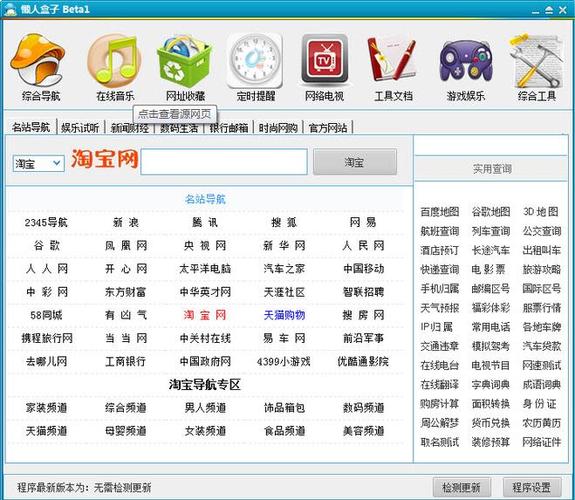Image resolution: width=575 pixels, height=500 pixels.
Task: Open the 工商银行 link
Action: click(x=125, y=362)
